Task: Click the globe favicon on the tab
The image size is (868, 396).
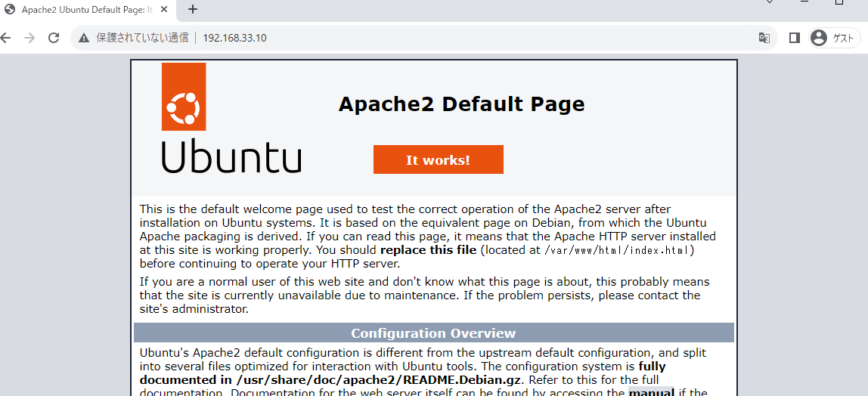Action: pyautogui.click(x=9, y=9)
